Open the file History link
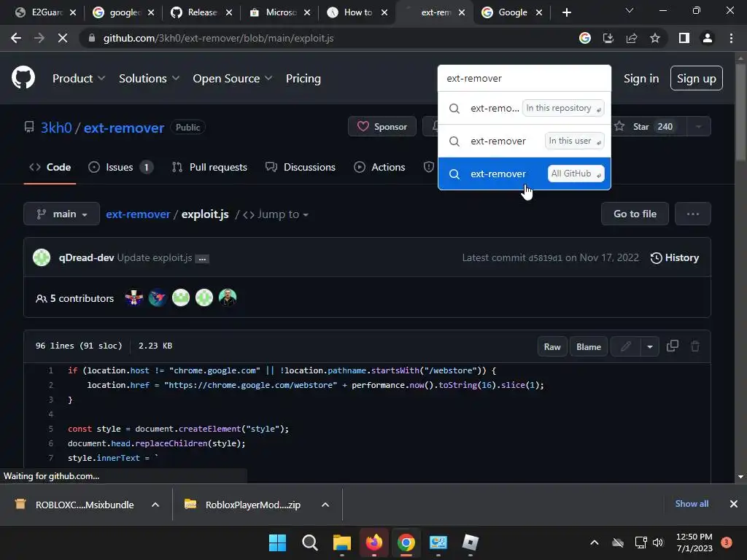Image resolution: width=747 pixels, height=560 pixels. click(x=675, y=257)
